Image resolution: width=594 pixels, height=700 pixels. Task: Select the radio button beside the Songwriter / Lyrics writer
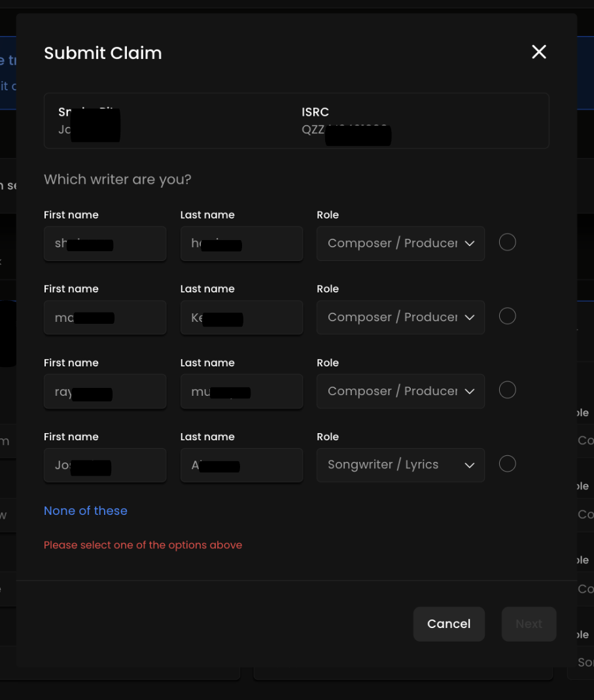click(x=507, y=463)
